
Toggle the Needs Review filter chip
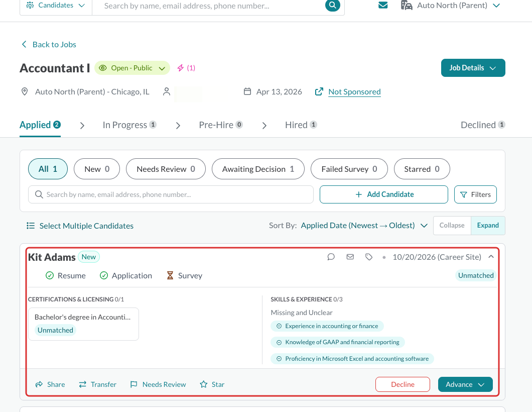tap(166, 169)
